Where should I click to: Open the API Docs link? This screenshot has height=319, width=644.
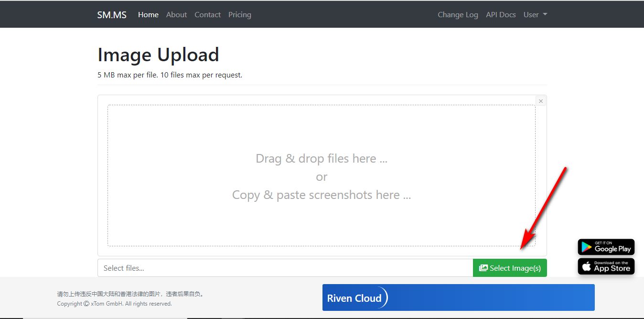[x=501, y=14]
